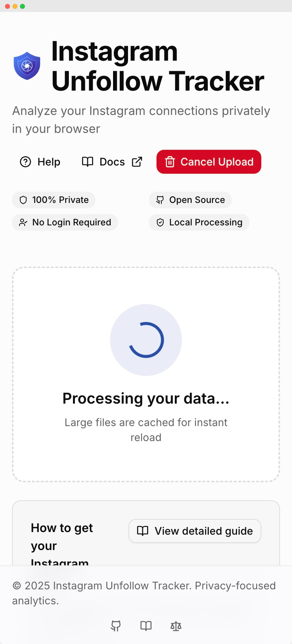Select the Open Source badge
Image resolution: width=292 pixels, height=644 pixels.
[x=190, y=200]
